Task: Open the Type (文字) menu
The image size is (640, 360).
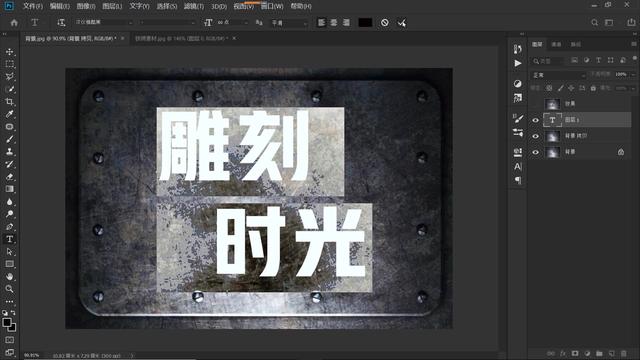Action: (140, 6)
